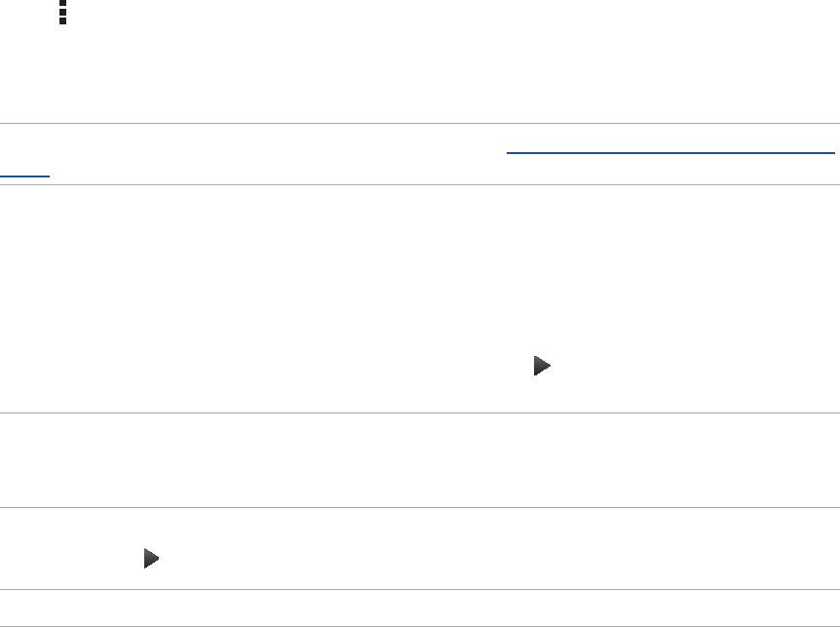The height and width of the screenshot is (627, 840).
Task: Click the upper play triangle icon
Action: point(542,367)
